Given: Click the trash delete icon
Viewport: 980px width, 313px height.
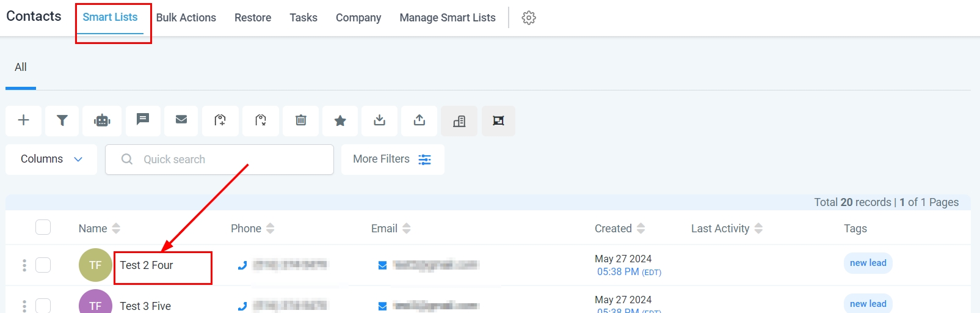Looking at the screenshot, I should pos(301,120).
